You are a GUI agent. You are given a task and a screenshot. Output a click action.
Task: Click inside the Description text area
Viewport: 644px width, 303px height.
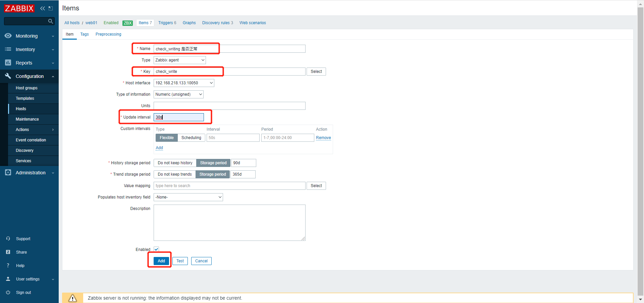click(229, 223)
